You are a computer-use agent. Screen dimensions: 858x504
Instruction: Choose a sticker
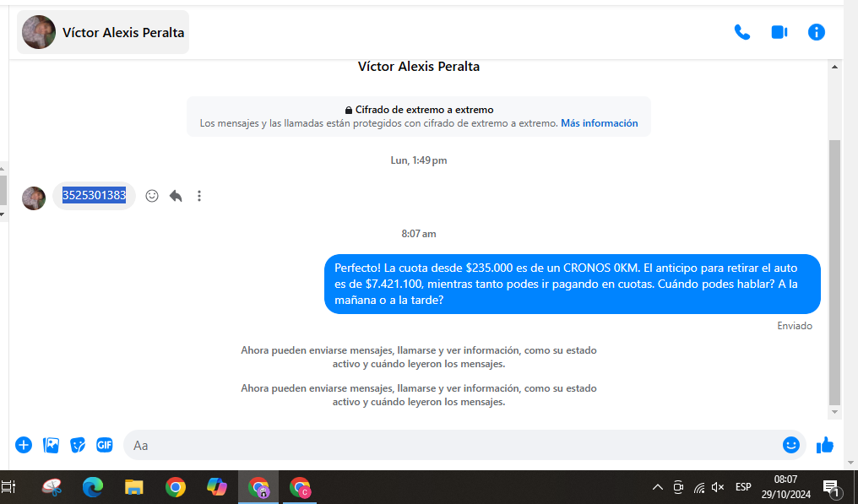point(78,445)
